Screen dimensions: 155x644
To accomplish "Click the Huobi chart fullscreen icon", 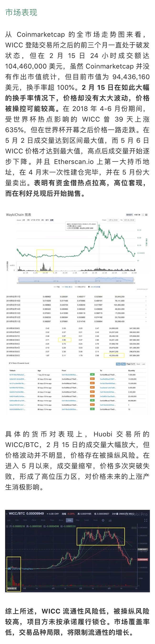I will point(146,520).
